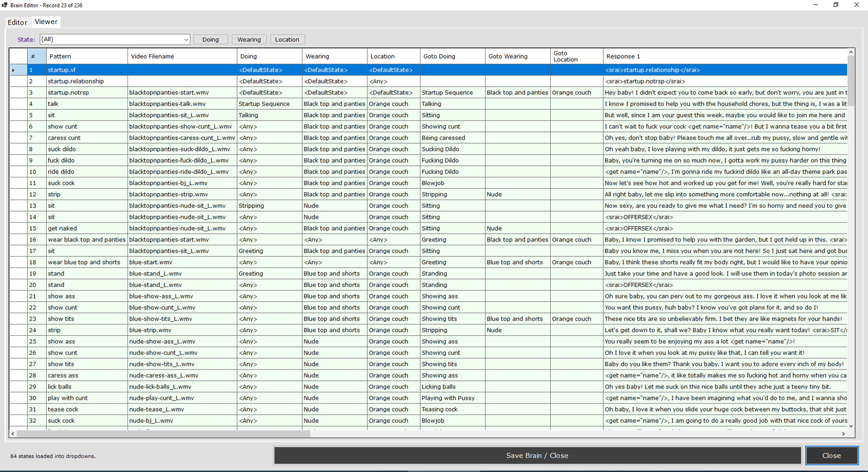868x472 pixels.
Task: Click 'Talking' Doing cell in row 5
Action: click(x=270, y=116)
